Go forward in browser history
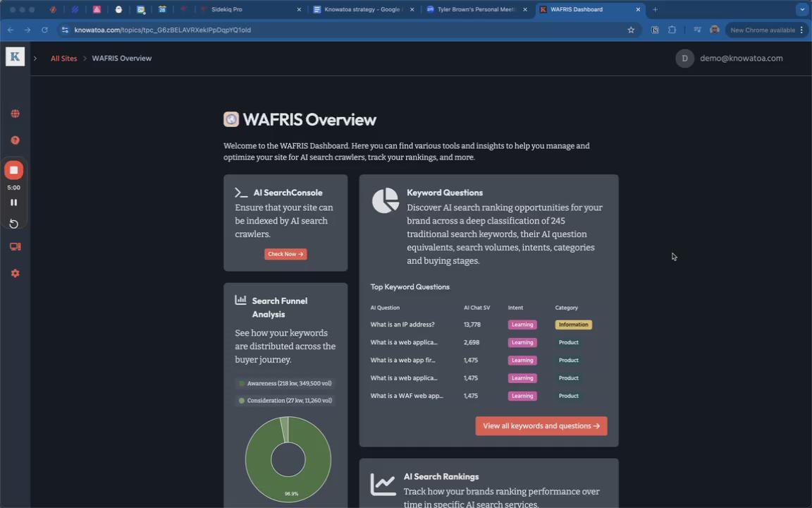Image resolution: width=812 pixels, height=508 pixels. tap(27, 30)
